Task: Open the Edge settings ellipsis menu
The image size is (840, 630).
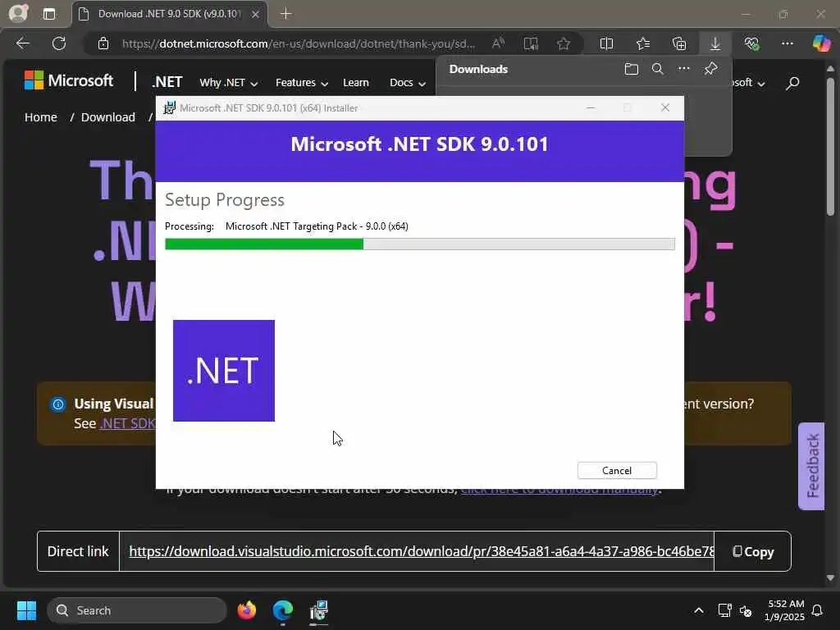Action: 787,43
